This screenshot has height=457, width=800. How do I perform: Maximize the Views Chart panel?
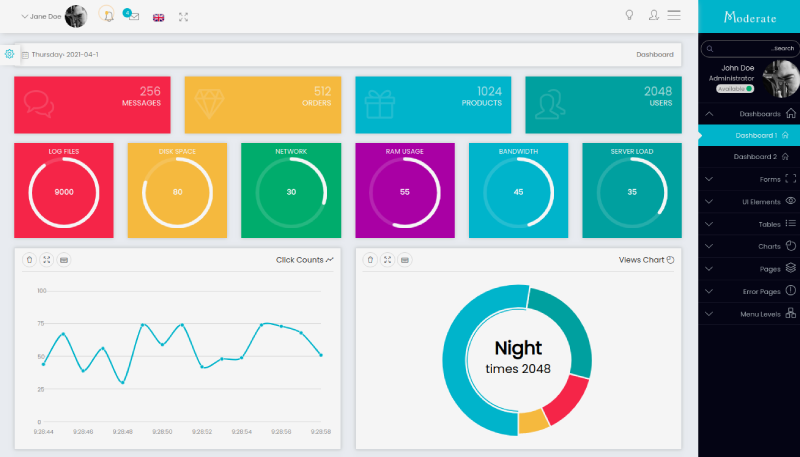point(387,260)
